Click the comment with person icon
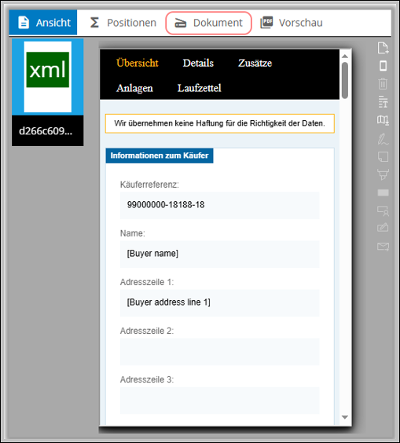This screenshot has height=443, width=400. tap(383, 211)
